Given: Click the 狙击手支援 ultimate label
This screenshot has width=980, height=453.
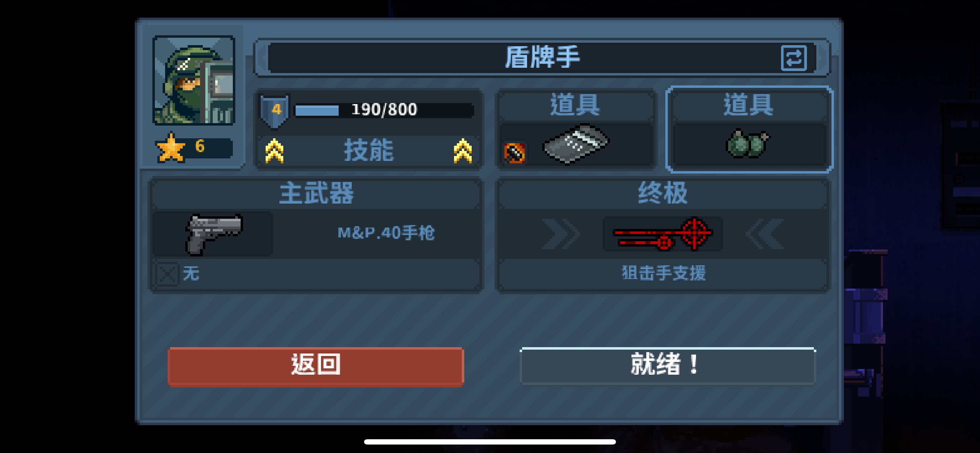Looking at the screenshot, I should point(664,273).
